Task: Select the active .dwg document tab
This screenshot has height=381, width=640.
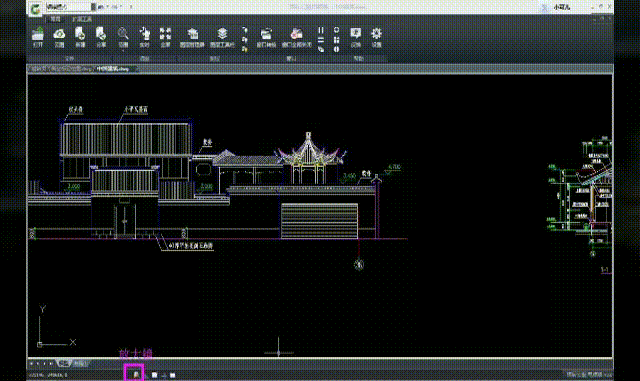Action: pyautogui.click(x=113, y=69)
